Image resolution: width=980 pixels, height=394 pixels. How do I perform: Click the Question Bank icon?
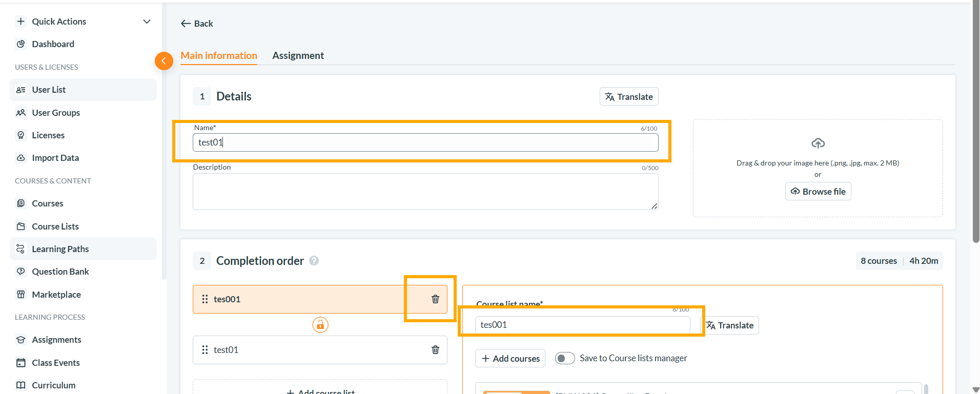coord(21,272)
